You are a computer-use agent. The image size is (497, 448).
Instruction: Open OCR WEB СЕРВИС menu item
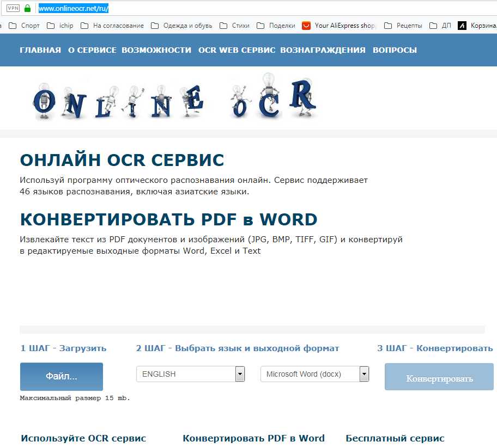click(x=237, y=50)
